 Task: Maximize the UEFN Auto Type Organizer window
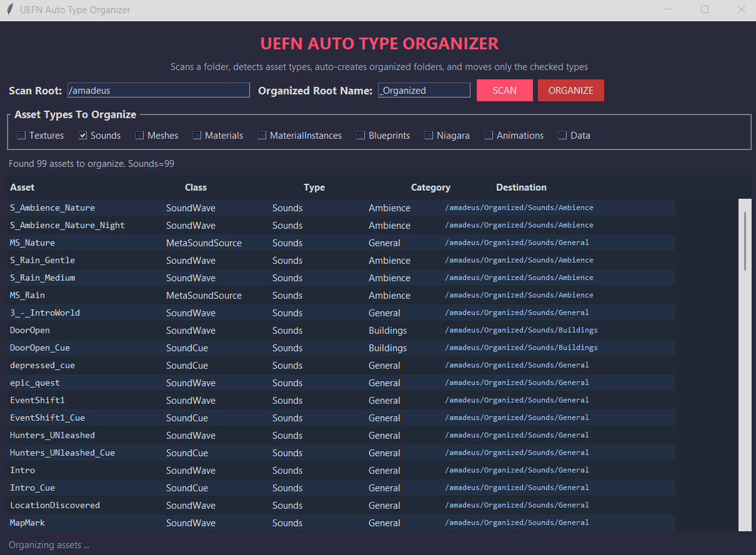pos(705,9)
